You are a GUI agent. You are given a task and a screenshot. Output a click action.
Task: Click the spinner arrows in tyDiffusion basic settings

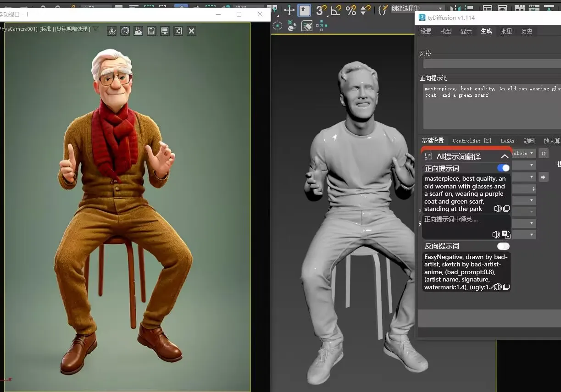point(533,189)
